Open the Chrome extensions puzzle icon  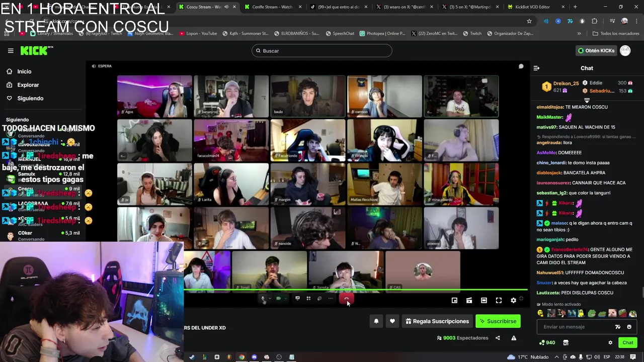click(x=595, y=21)
